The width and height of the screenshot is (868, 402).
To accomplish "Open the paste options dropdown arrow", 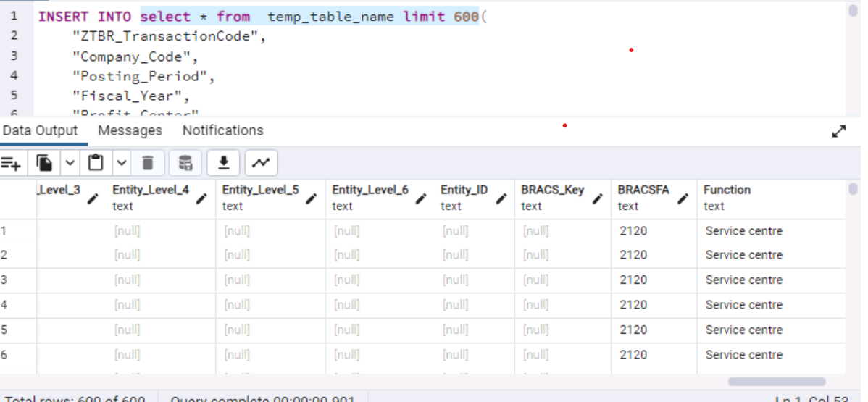I will coord(121,164).
